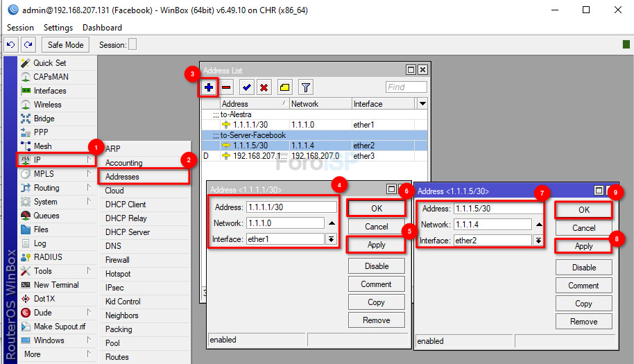Screen dimensions: 634x364
Task: Click the Undo arrow in toolbar
Action: [x=11, y=45]
